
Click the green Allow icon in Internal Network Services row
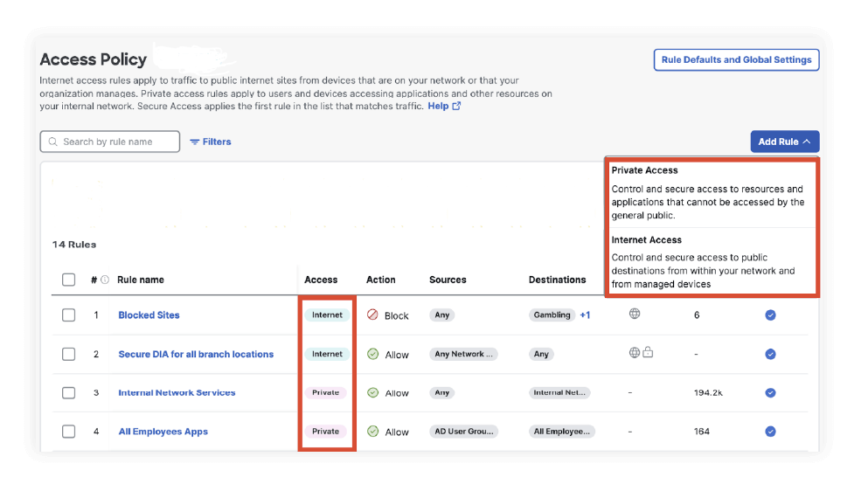tap(372, 392)
